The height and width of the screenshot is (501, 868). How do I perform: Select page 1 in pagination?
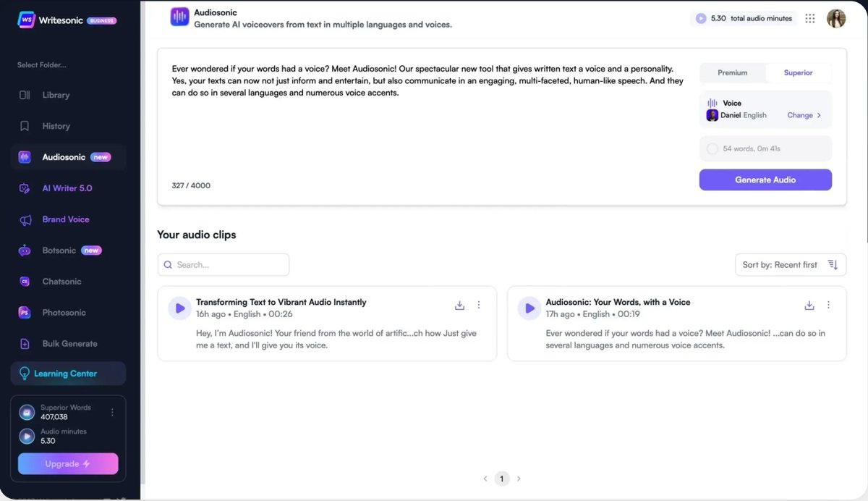pyautogui.click(x=502, y=479)
